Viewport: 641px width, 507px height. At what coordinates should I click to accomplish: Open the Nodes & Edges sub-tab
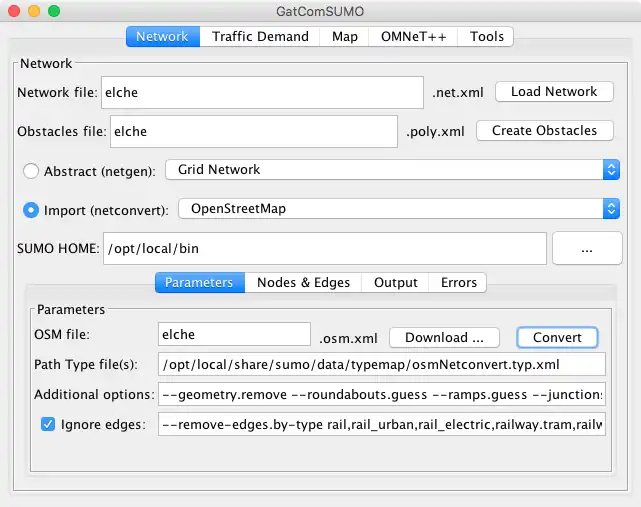coord(303,283)
